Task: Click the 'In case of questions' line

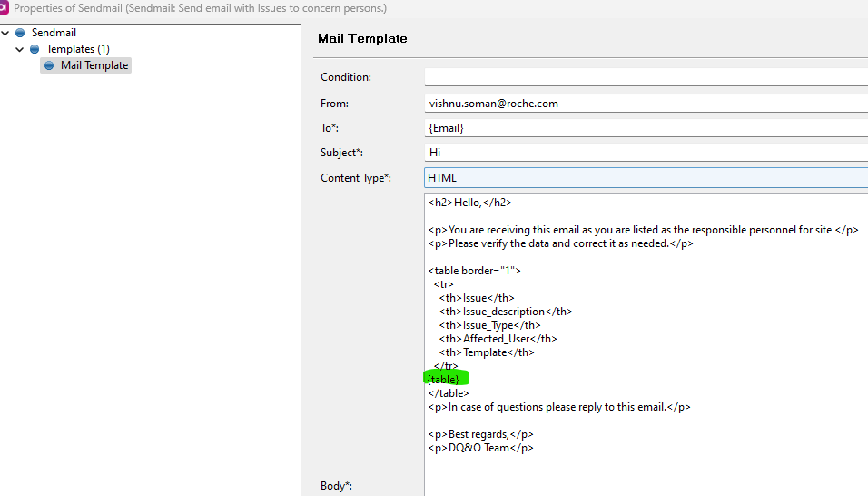Action: 559,407
